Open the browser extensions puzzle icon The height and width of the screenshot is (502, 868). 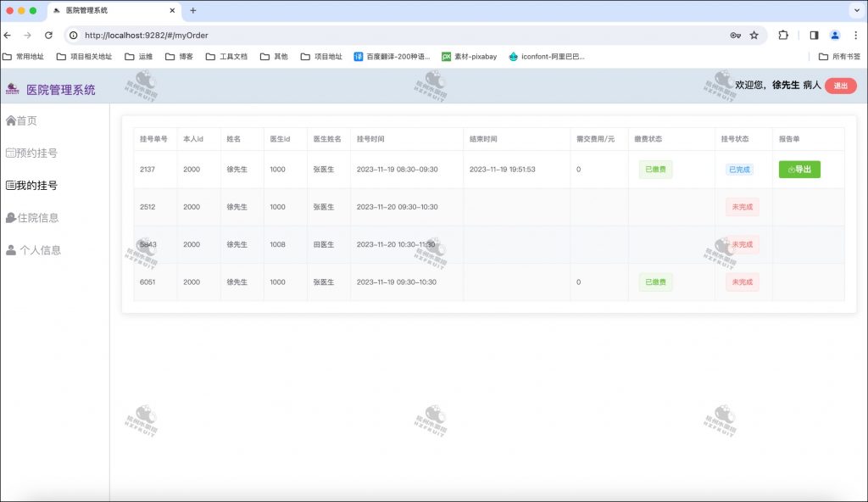[x=783, y=36]
